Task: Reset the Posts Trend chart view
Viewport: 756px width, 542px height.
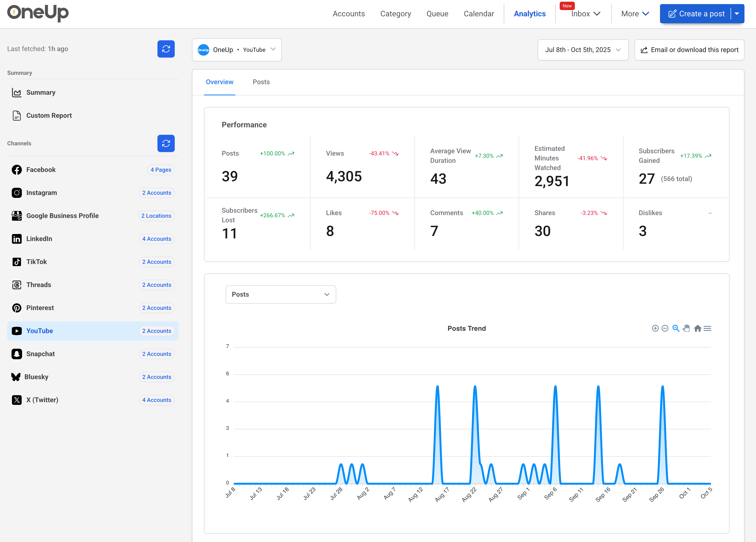Action: coord(698,328)
